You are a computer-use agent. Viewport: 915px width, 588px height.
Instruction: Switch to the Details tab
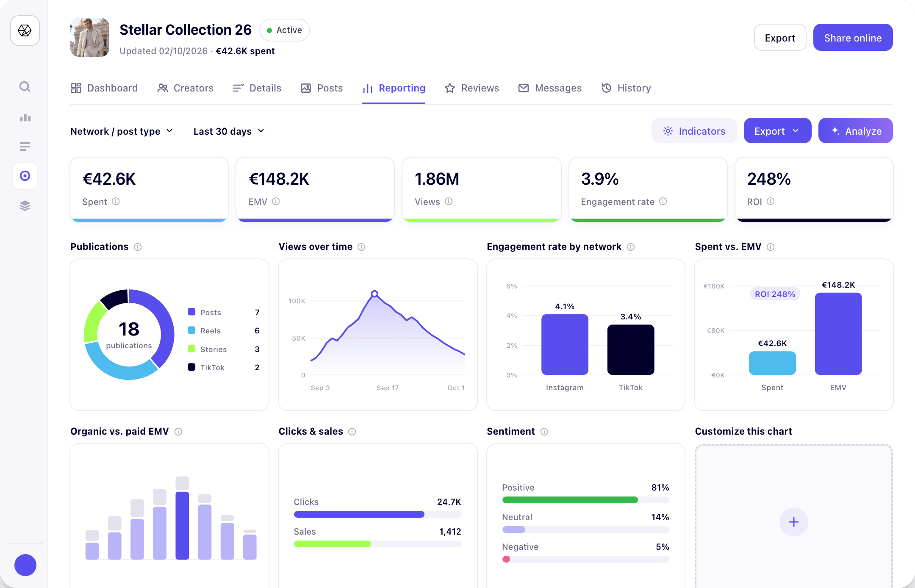pos(257,88)
